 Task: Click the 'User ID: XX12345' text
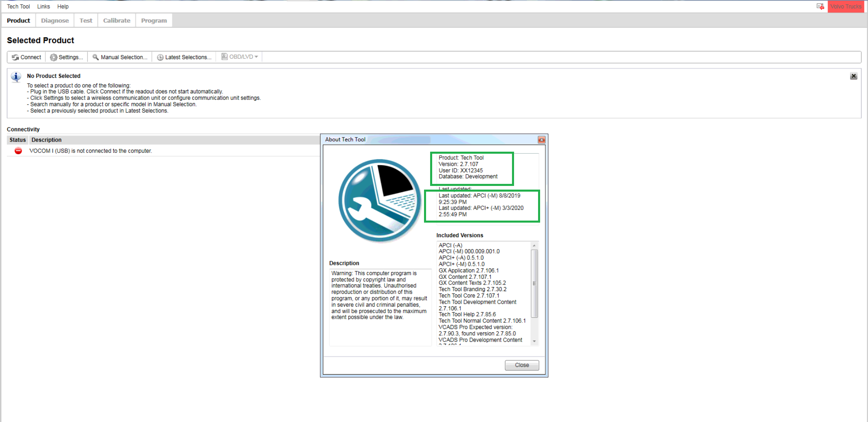[x=460, y=170]
